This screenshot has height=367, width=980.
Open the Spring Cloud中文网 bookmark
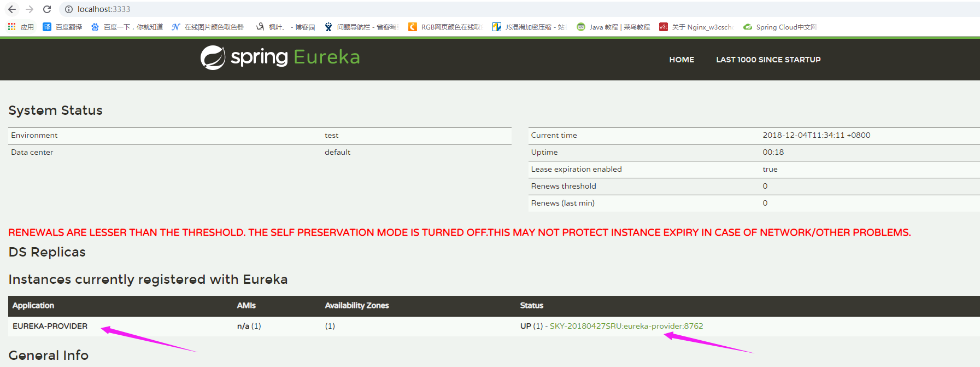[x=780, y=27]
